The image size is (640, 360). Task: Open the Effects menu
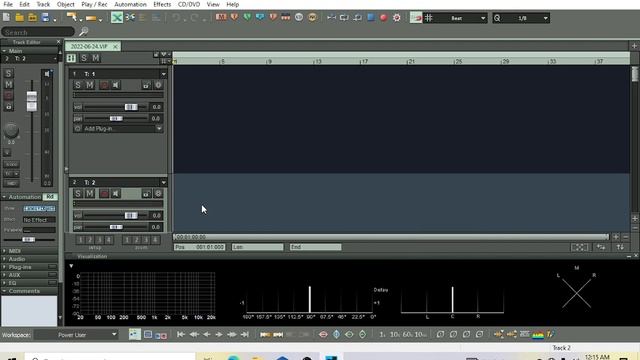coord(162,4)
